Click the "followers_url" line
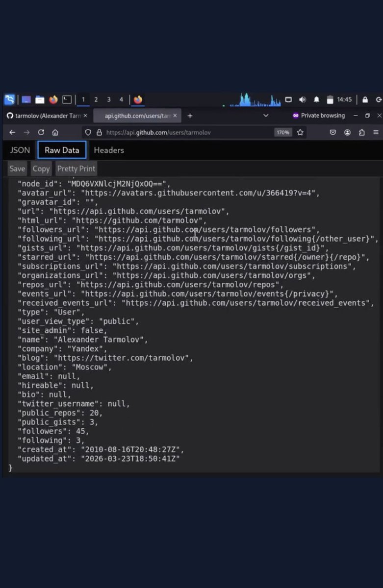 pyautogui.click(x=169, y=229)
